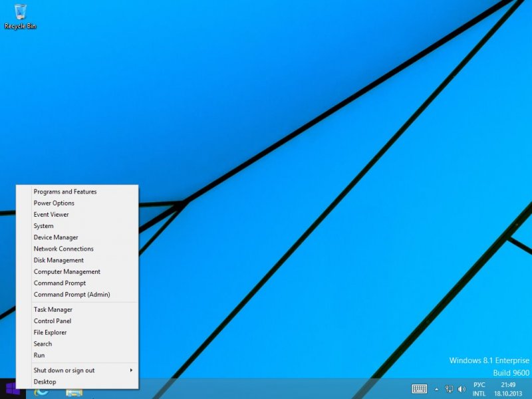
Task: Click the Windows Start button
Action: [13, 389]
